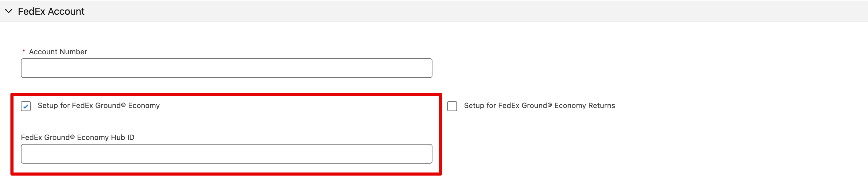This screenshot has height=186, width=868.
Task: Click the Economy Returns checkbox label text
Action: tap(539, 106)
